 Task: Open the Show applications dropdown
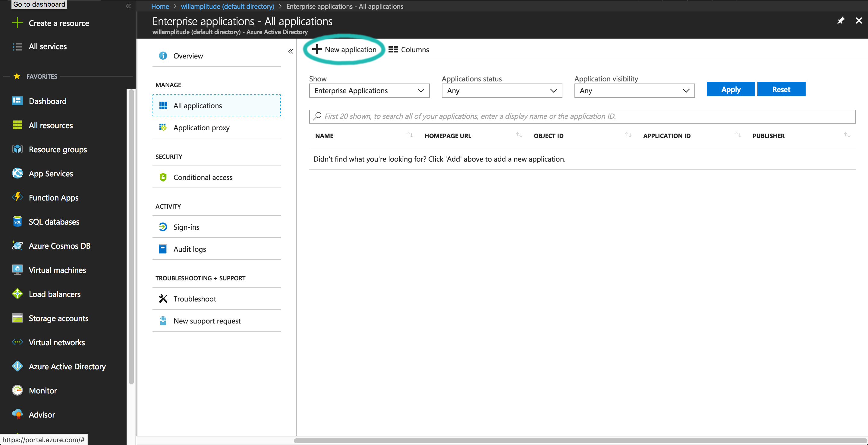[x=369, y=90]
